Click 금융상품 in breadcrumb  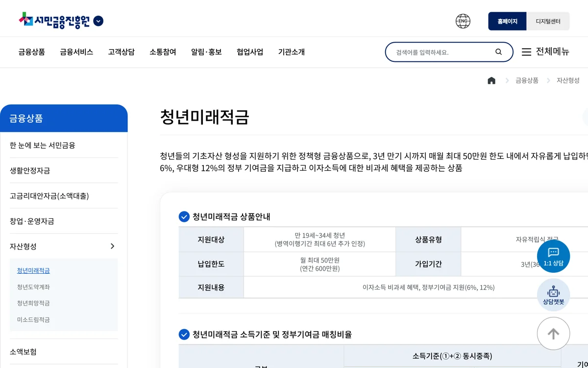pos(527,80)
